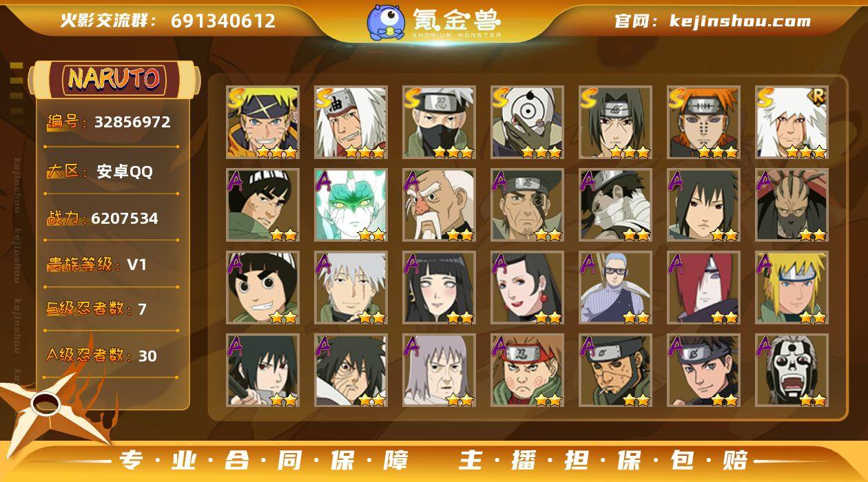Click the NARUTO scroll title banner

coord(114,80)
